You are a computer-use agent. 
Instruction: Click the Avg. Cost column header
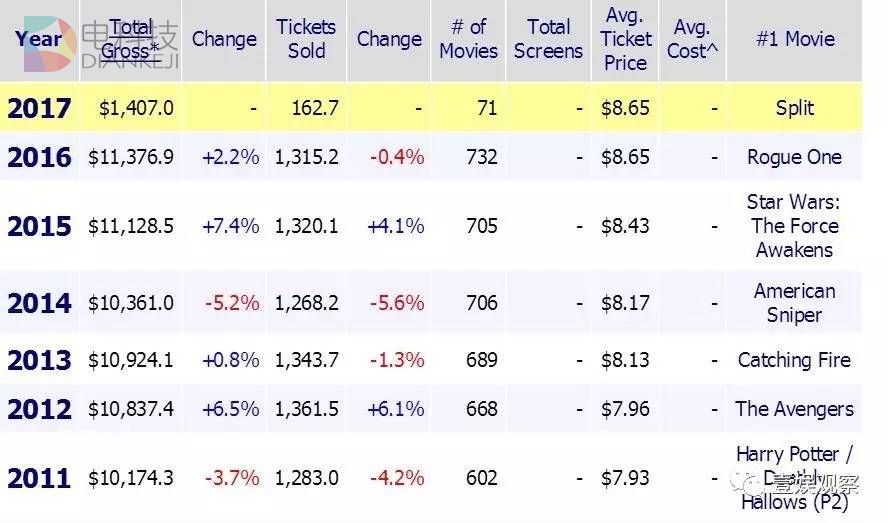point(692,39)
